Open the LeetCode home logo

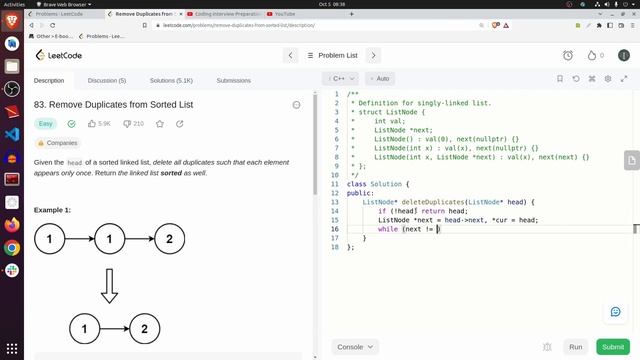pos(59,55)
